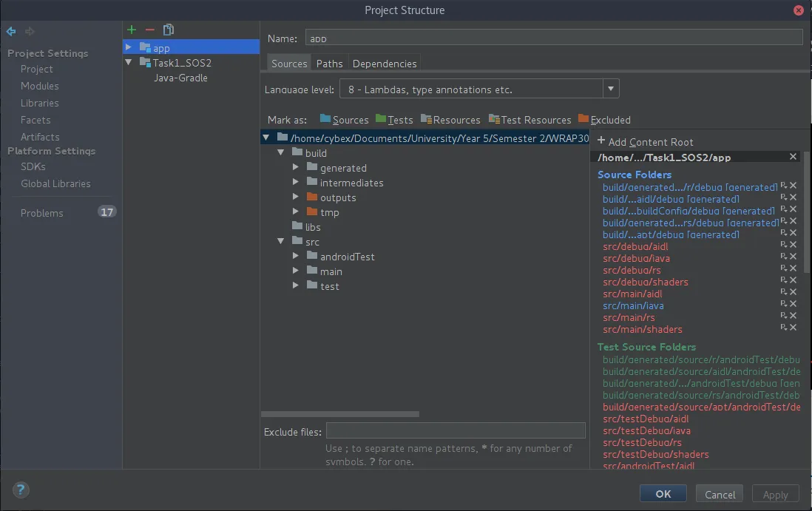Image resolution: width=812 pixels, height=511 pixels.
Task: Click the copy module icon
Action: tap(169, 30)
